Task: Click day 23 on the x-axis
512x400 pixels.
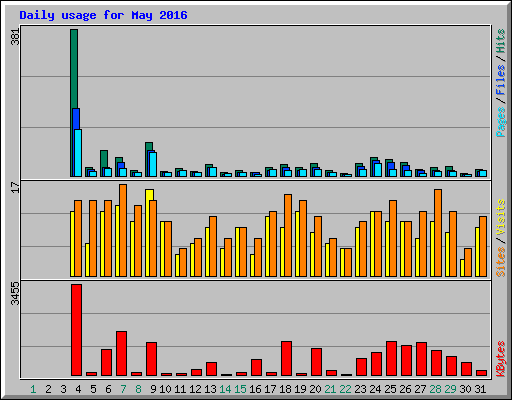Action: [360, 389]
